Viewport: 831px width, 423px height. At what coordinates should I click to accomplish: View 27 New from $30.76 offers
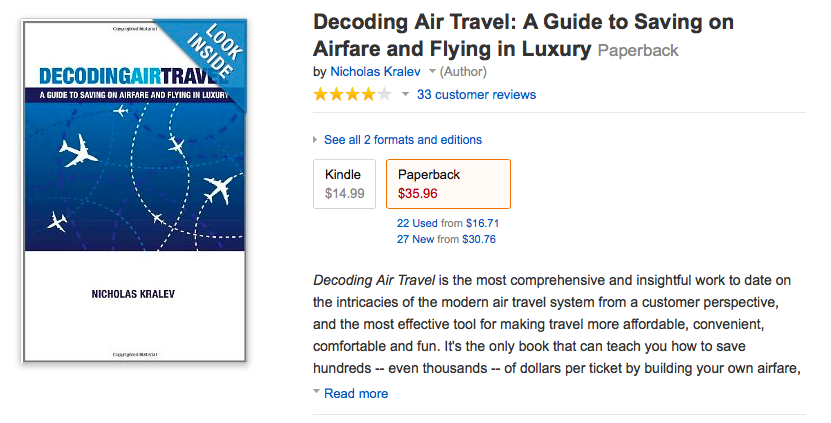point(446,239)
